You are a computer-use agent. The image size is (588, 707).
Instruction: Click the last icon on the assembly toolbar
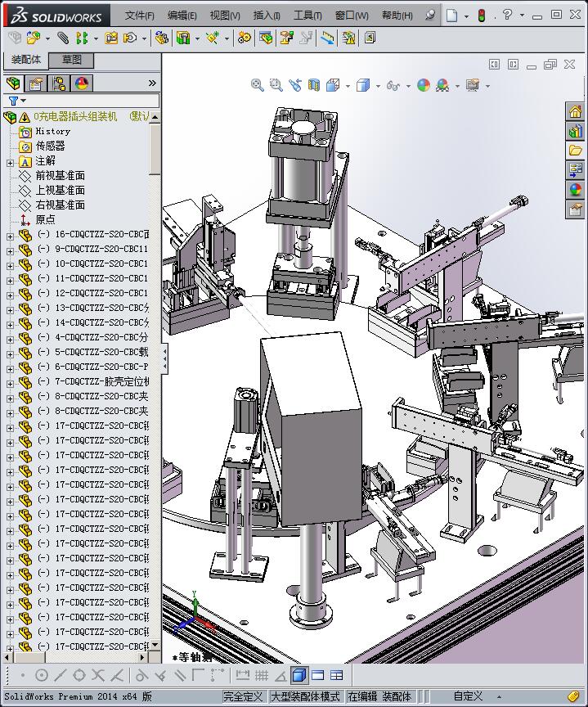point(370,38)
